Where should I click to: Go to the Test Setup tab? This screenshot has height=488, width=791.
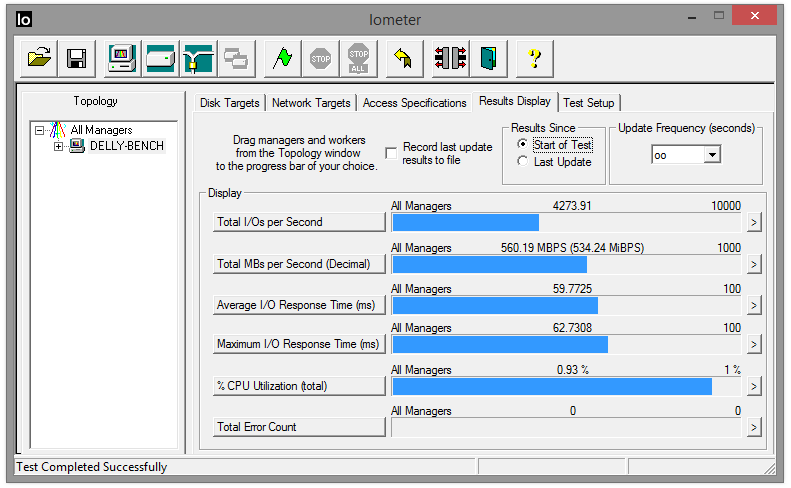(x=589, y=103)
